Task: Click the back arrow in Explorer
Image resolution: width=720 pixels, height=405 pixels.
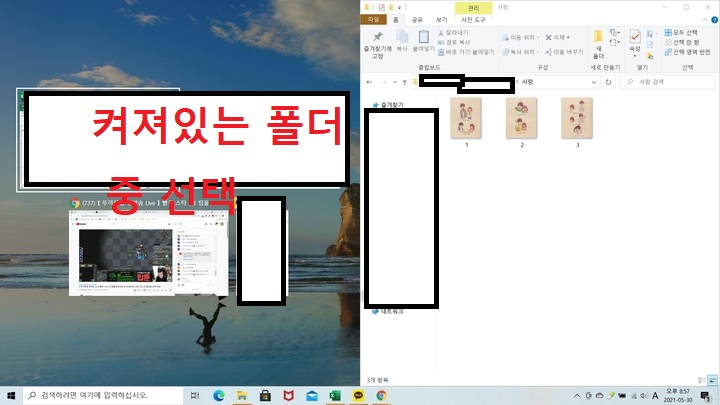Action: point(369,82)
